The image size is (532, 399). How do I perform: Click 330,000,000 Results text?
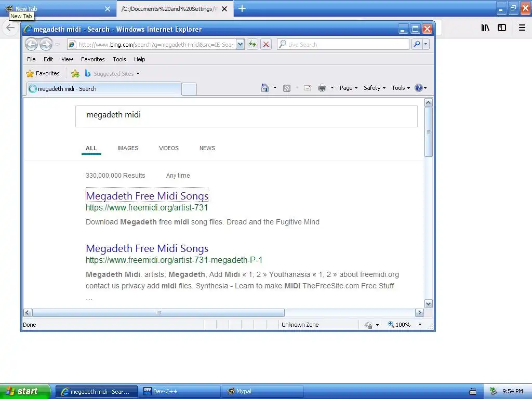(x=115, y=176)
